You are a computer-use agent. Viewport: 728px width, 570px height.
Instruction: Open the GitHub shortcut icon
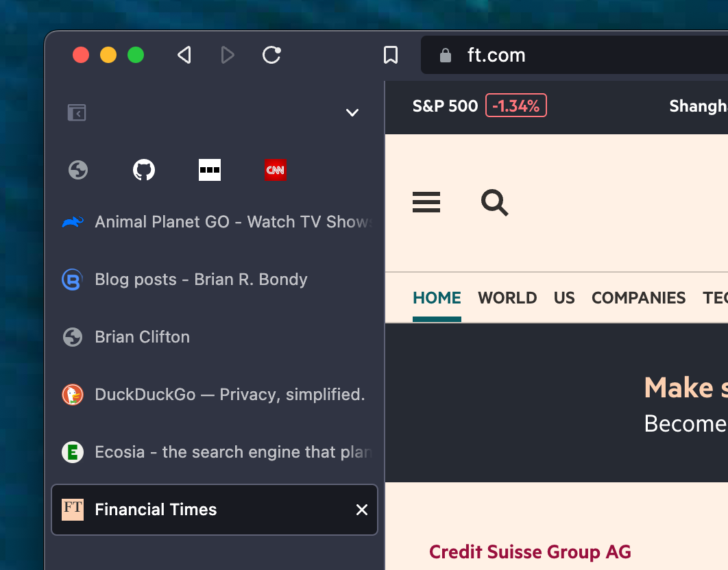click(x=143, y=170)
